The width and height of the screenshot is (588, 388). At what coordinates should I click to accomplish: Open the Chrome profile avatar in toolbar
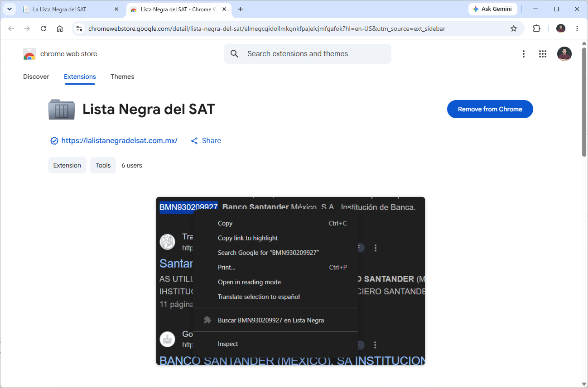561,29
